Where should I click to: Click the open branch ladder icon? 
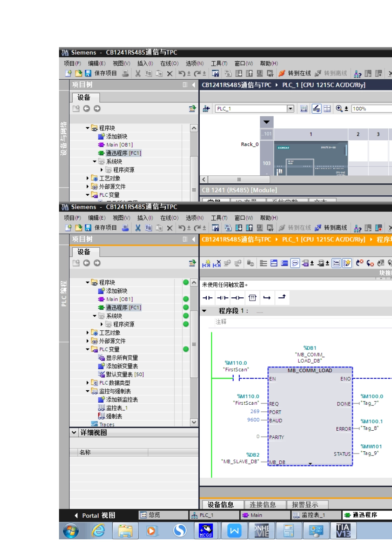click(267, 298)
